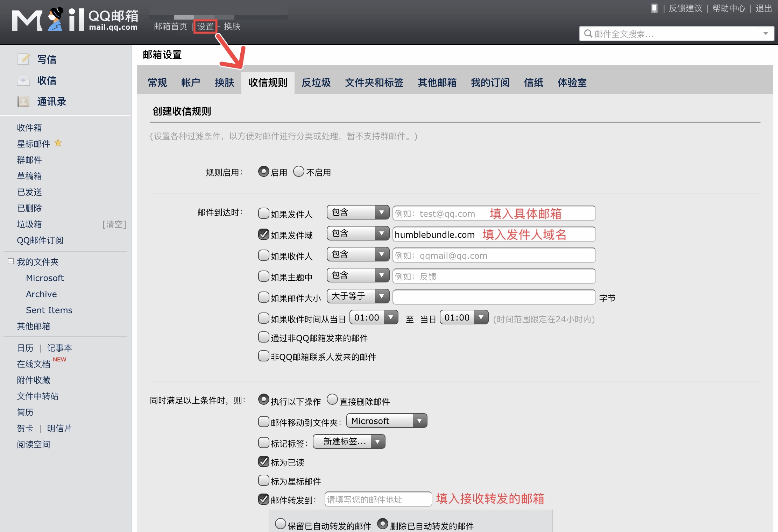Image resolution: width=778 pixels, height=532 pixels.
Task: Switch to the 反垃圾 tab
Action: (x=316, y=83)
